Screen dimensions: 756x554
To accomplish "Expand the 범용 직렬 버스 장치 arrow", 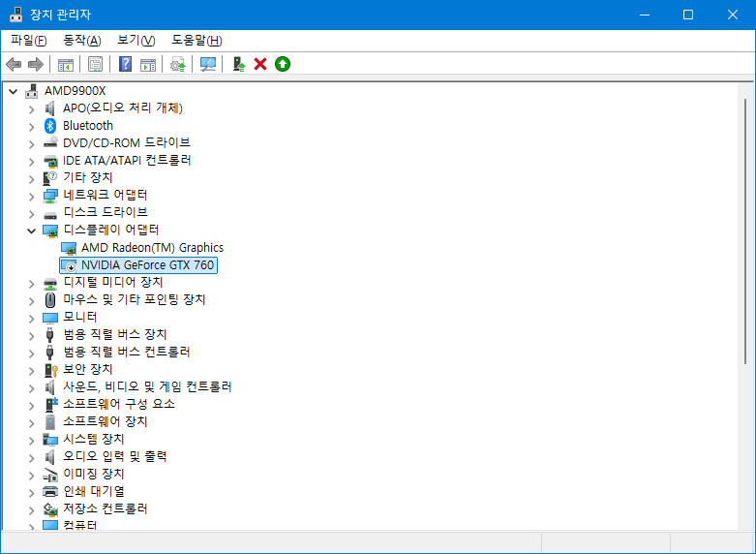I will [x=31, y=336].
